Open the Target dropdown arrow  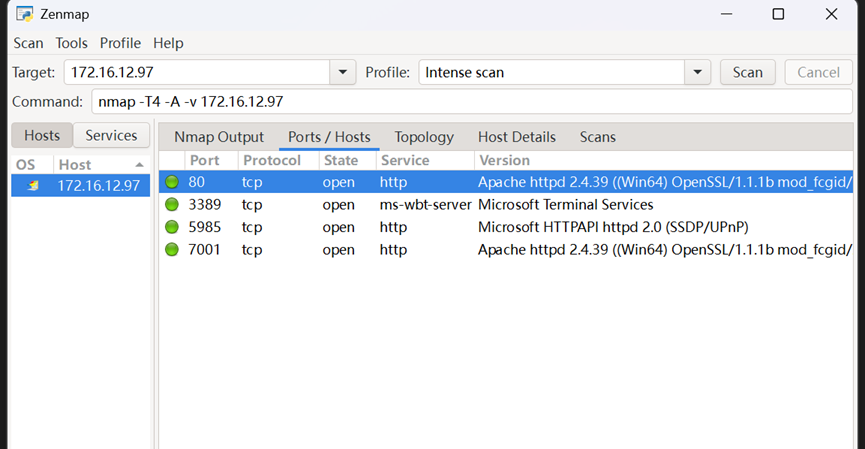[x=343, y=72]
